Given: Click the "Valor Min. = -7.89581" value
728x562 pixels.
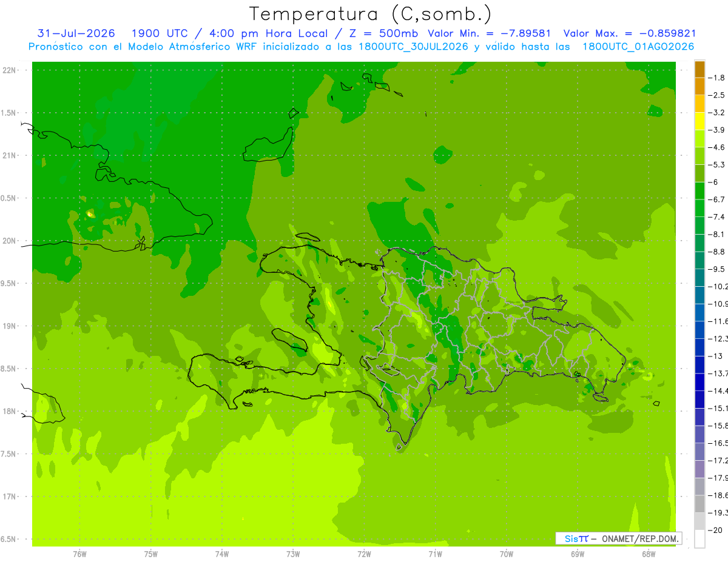Looking at the screenshot, I should click(x=490, y=33).
